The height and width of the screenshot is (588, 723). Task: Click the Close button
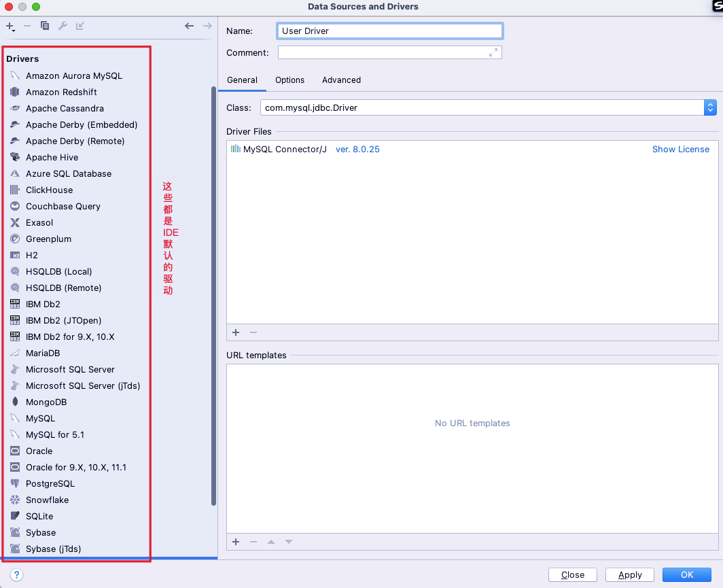click(x=573, y=574)
